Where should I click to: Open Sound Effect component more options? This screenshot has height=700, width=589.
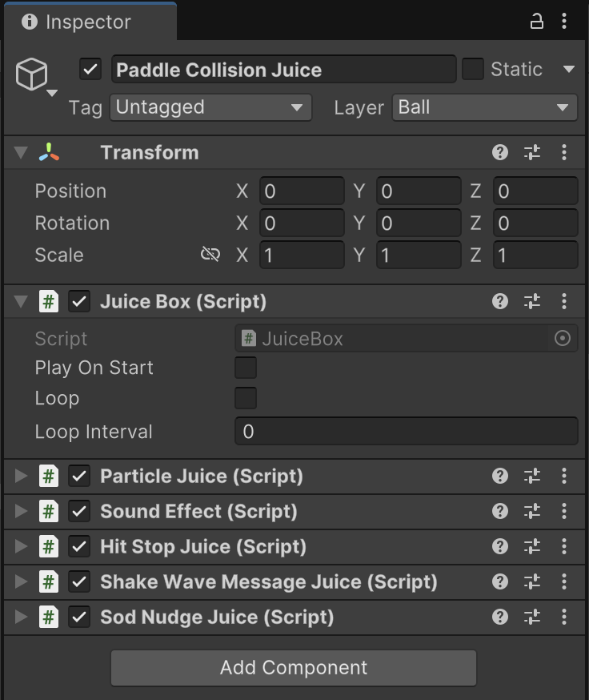tap(564, 511)
